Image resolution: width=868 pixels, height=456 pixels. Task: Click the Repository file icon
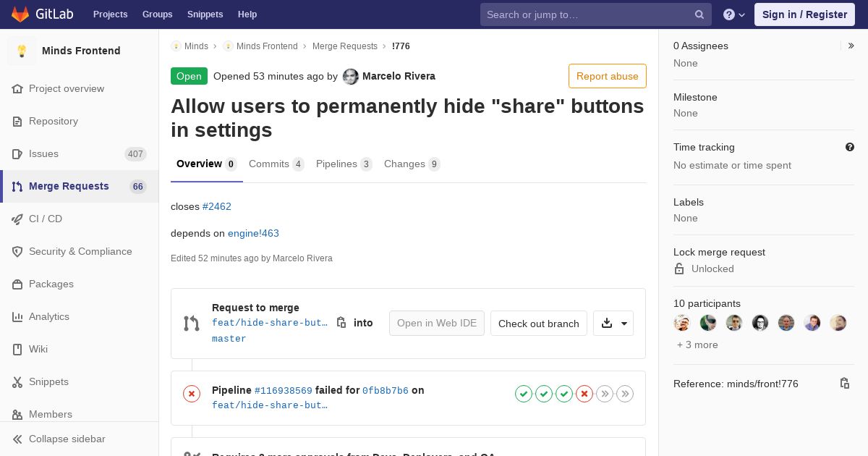(17, 122)
